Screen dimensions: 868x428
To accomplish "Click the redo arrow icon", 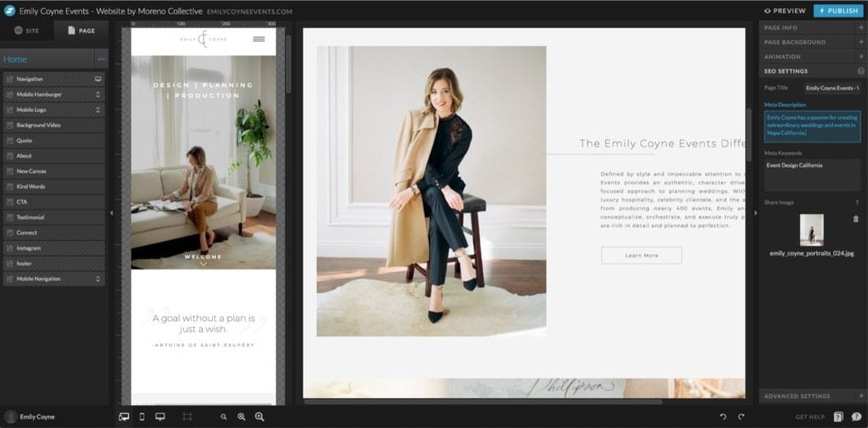I will (741, 417).
